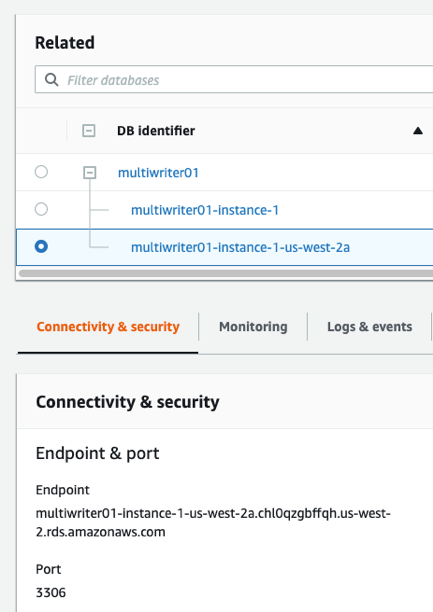This screenshot has width=433, height=612.
Task: Click the search magnifier icon in filter box
Action: pyautogui.click(x=51, y=80)
